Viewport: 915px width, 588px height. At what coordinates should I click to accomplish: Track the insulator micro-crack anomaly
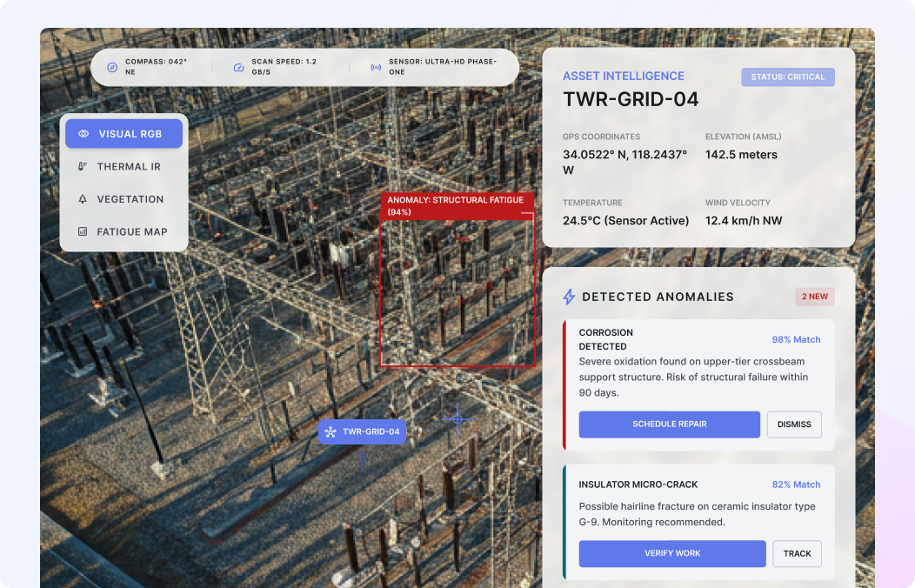pyautogui.click(x=797, y=553)
